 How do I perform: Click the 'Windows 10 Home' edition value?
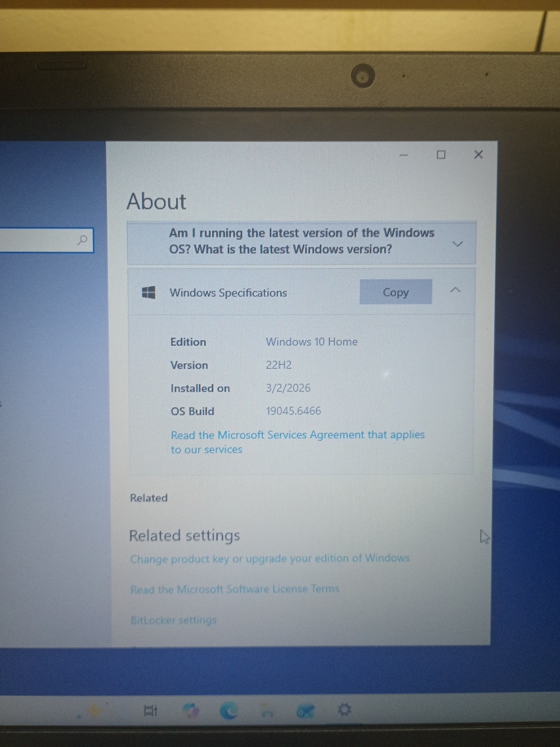(x=312, y=342)
